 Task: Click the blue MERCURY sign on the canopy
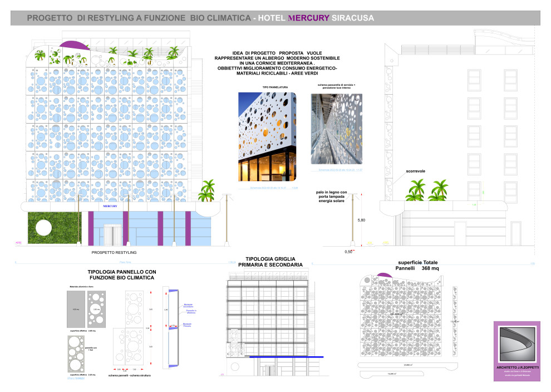[x=111, y=205]
